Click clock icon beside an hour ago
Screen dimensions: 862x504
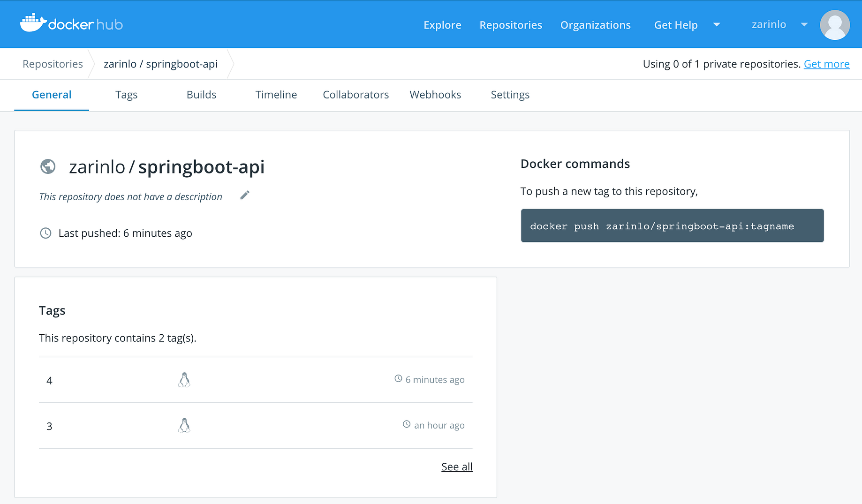coord(407,424)
